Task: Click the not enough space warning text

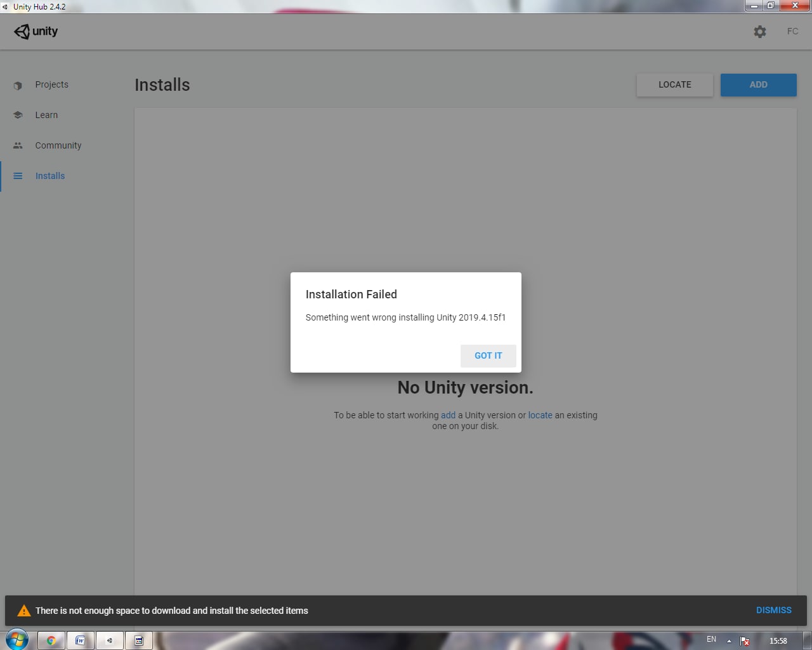Action: [x=172, y=611]
